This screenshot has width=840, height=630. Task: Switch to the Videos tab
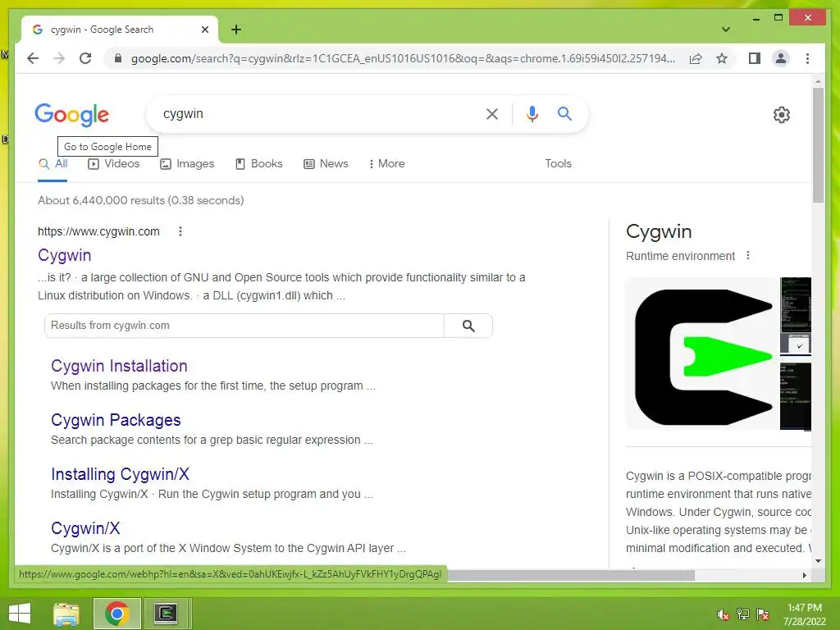click(x=113, y=164)
